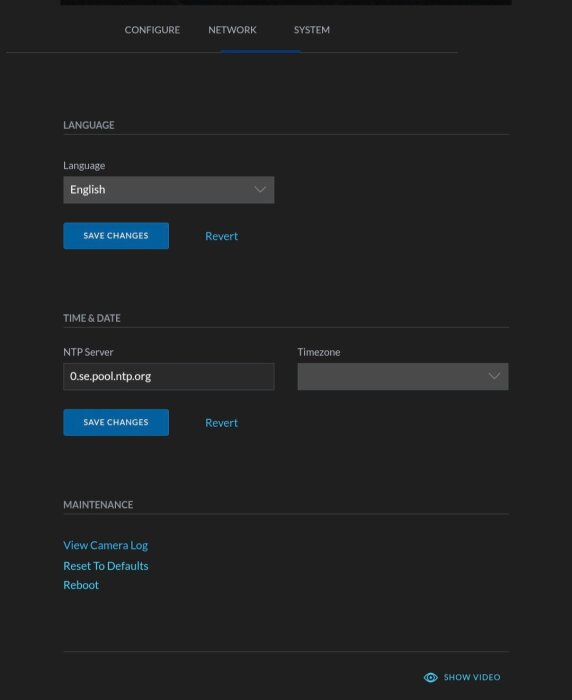The image size is (572, 700).
Task: Save changes in the Time & Date section
Action: (116, 422)
